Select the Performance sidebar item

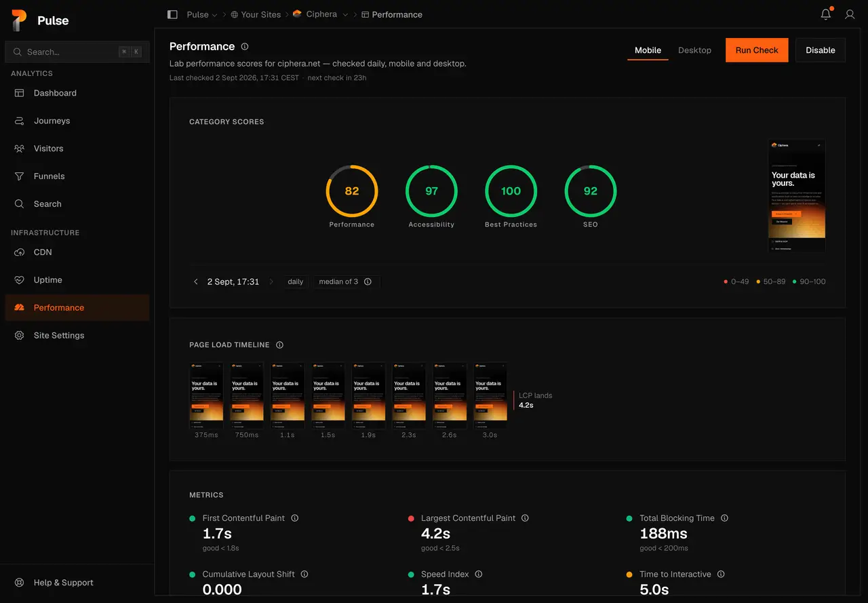pos(77,308)
